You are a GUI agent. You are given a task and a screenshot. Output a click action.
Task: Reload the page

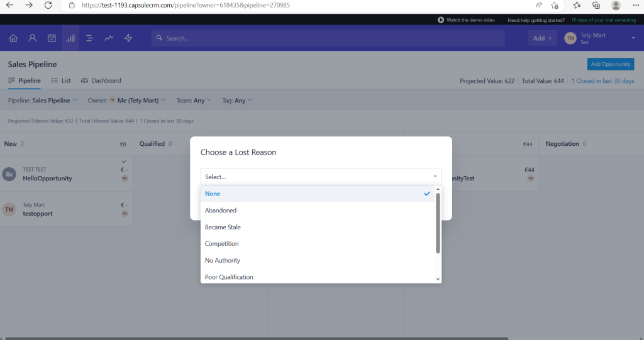pos(48,5)
